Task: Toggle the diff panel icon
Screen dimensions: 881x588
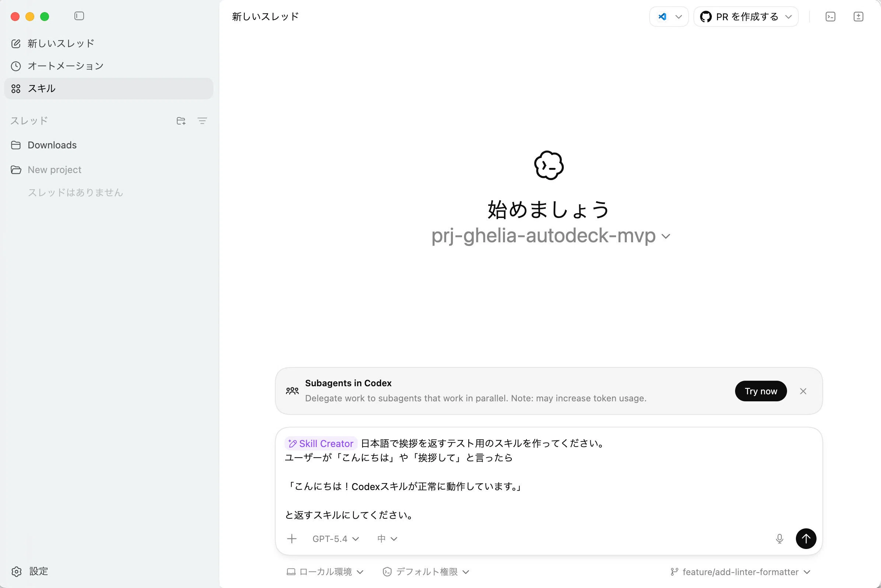Action: 859,17
